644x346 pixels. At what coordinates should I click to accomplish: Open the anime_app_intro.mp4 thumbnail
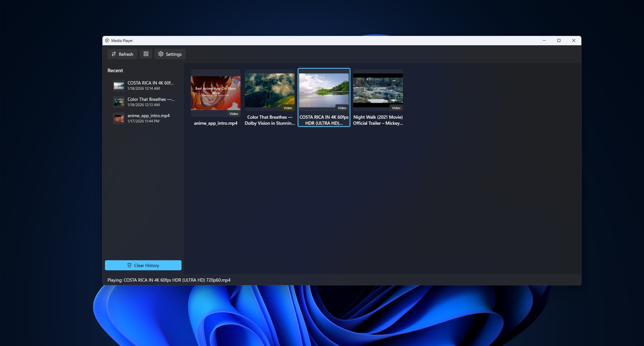pyautogui.click(x=216, y=93)
